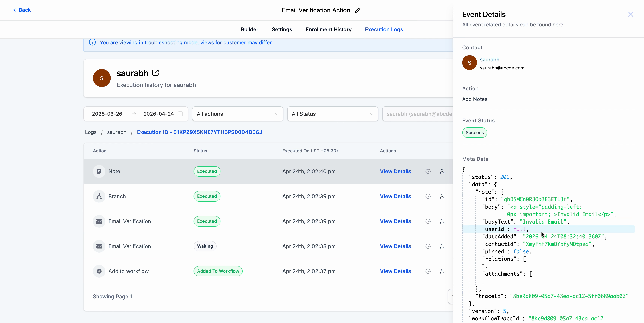Screen dimensions: 644x323
Task: Open saurabh contact name in Event Details
Action: 489,59
